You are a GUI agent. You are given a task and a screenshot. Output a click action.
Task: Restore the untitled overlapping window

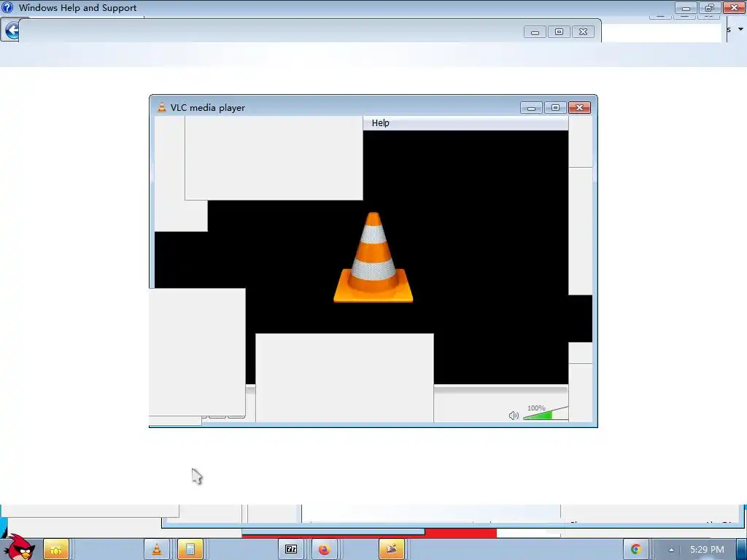coord(559,32)
